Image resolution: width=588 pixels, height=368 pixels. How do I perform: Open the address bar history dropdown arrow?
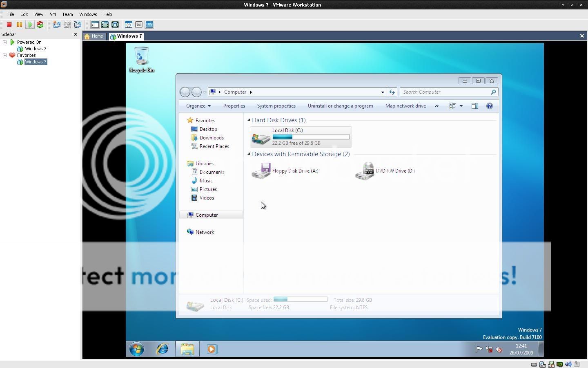383,92
